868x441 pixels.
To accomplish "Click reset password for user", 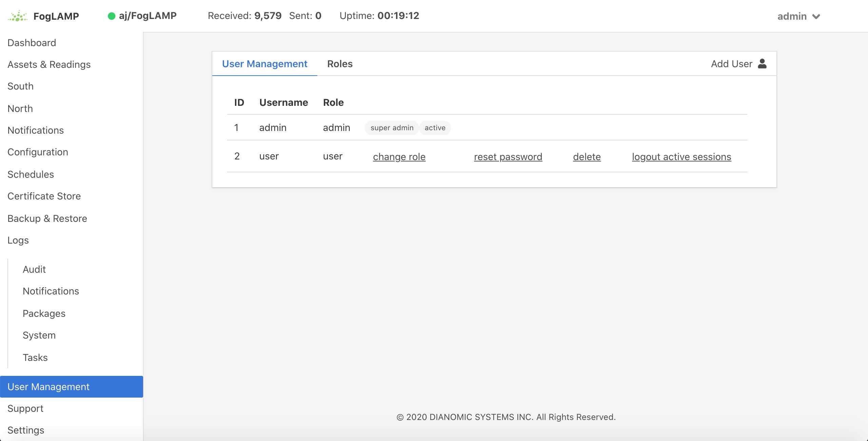I will pos(508,156).
